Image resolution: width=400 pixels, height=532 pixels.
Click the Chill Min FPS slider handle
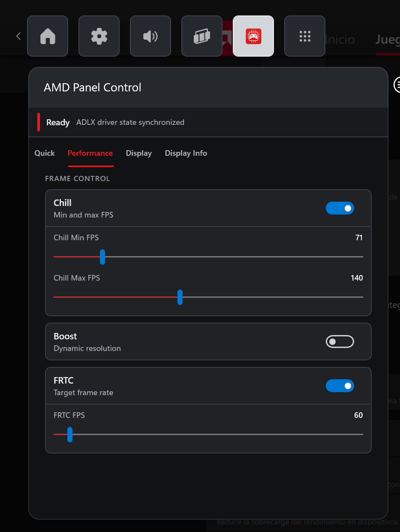click(x=102, y=257)
